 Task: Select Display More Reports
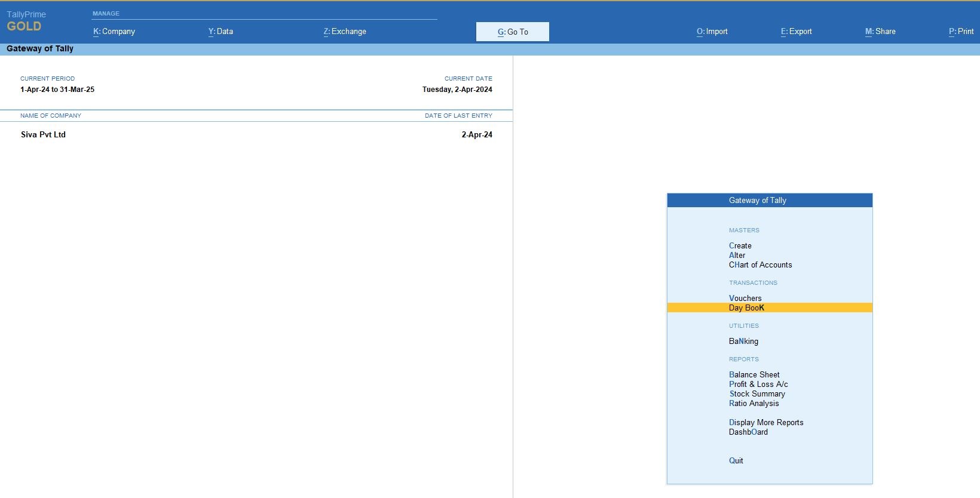(x=766, y=422)
